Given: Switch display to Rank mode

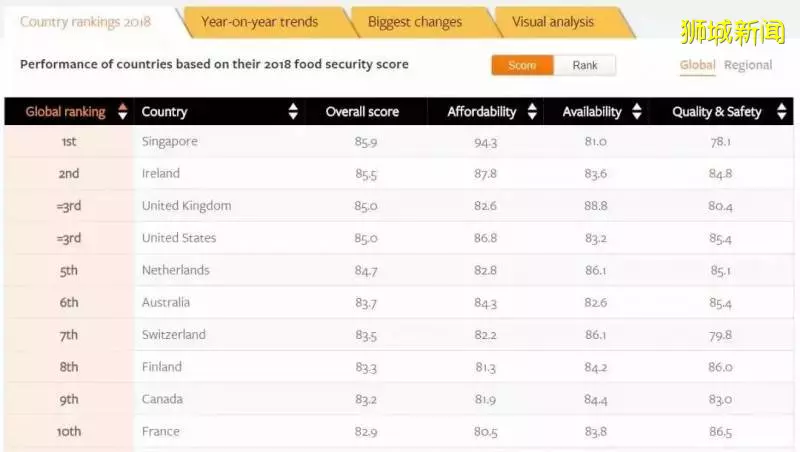Looking at the screenshot, I should (x=585, y=65).
